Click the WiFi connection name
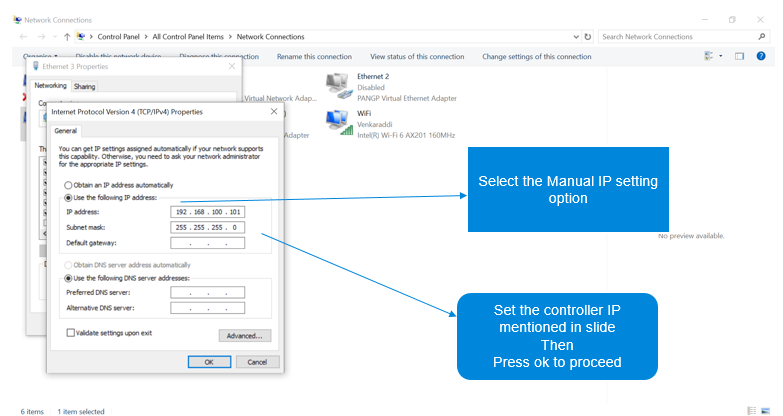This screenshot has height=416, width=783. (x=364, y=113)
